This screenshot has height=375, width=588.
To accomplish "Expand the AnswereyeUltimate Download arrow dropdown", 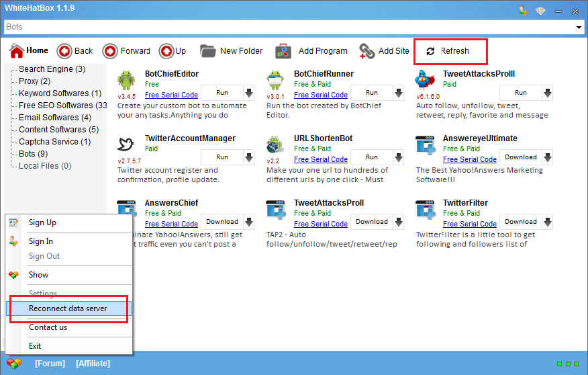I will [547, 157].
